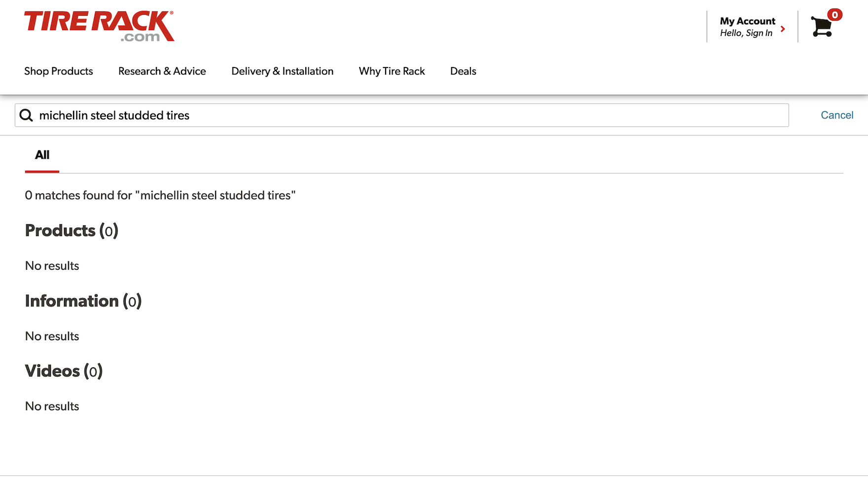The width and height of the screenshot is (868, 499).
Task: Select the All results tab
Action: (x=42, y=155)
